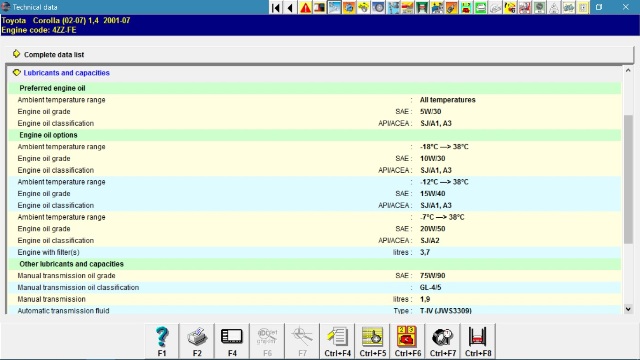640x360 pixels.
Task: Click the 20W/50 oil grade value
Action: tap(433, 229)
